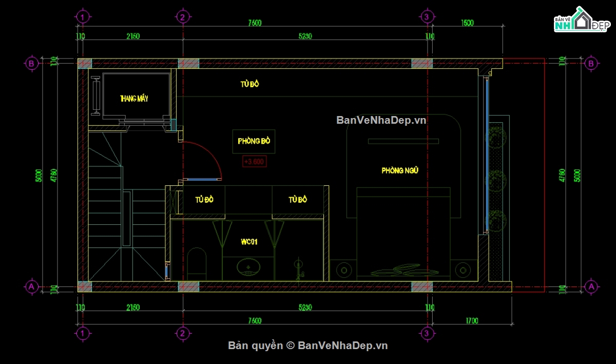
Task: Click the blue bedroom window line
Action: pos(487,155)
